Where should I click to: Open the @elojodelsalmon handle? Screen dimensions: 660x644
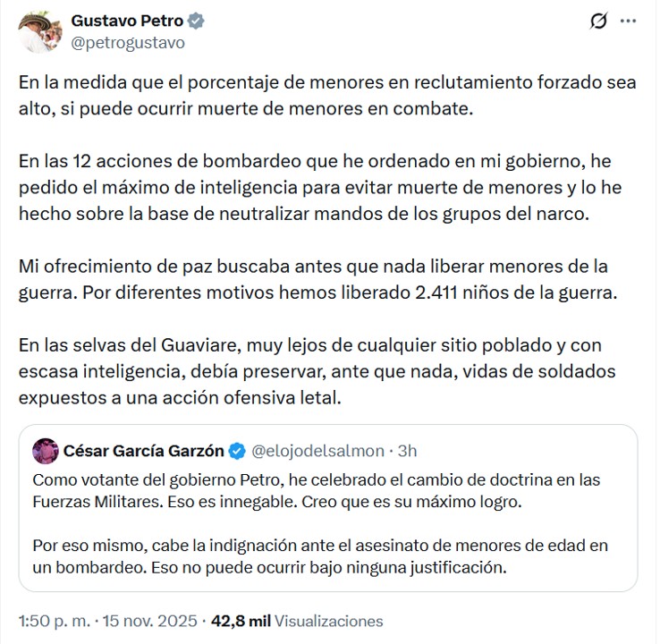coord(317,449)
